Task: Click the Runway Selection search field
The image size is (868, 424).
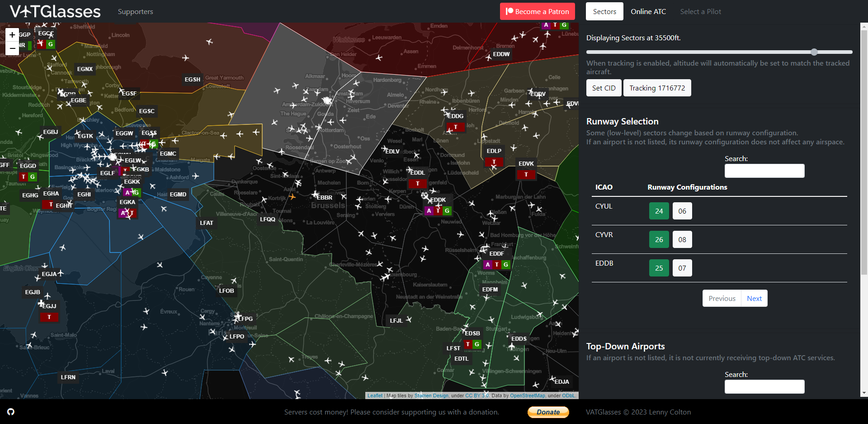Action: click(764, 171)
